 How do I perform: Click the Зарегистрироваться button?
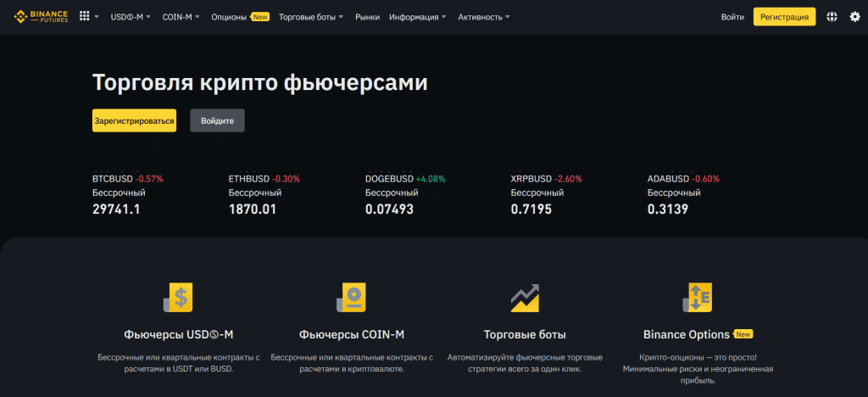135,120
